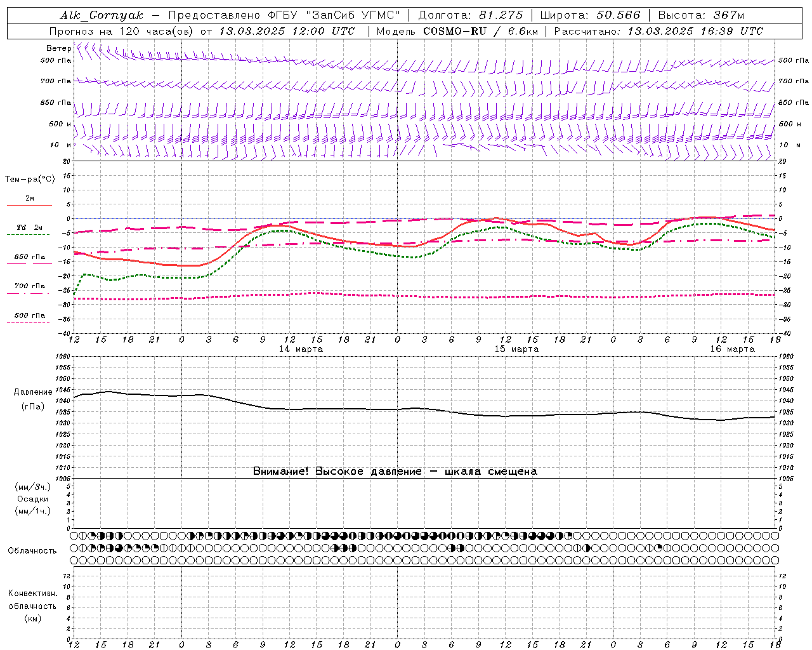This screenshot has width=812, height=650.
Task: Click the 1060 value on left pressure axis
Action: tap(64, 357)
